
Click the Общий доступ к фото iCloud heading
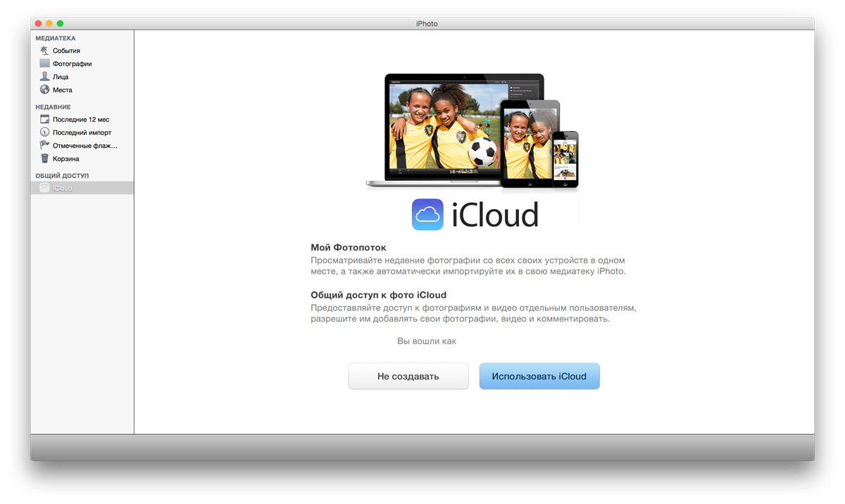pyautogui.click(x=379, y=295)
